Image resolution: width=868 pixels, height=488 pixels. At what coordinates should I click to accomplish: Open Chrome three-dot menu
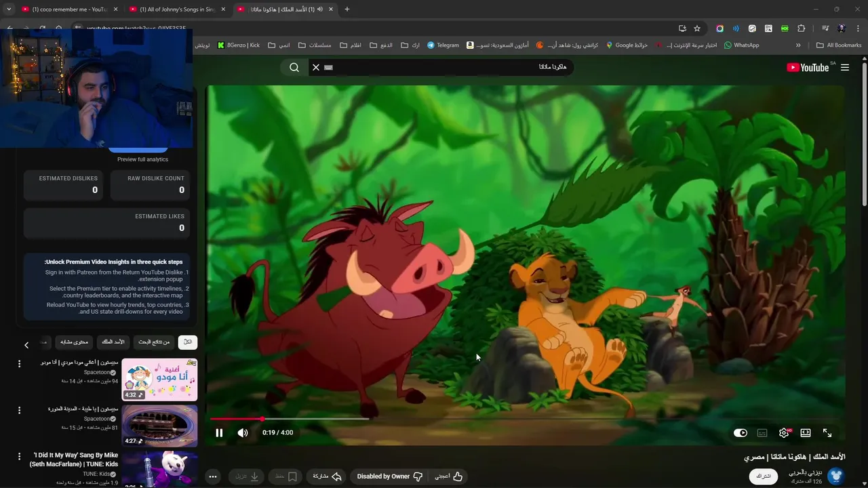tap(857, 28)
